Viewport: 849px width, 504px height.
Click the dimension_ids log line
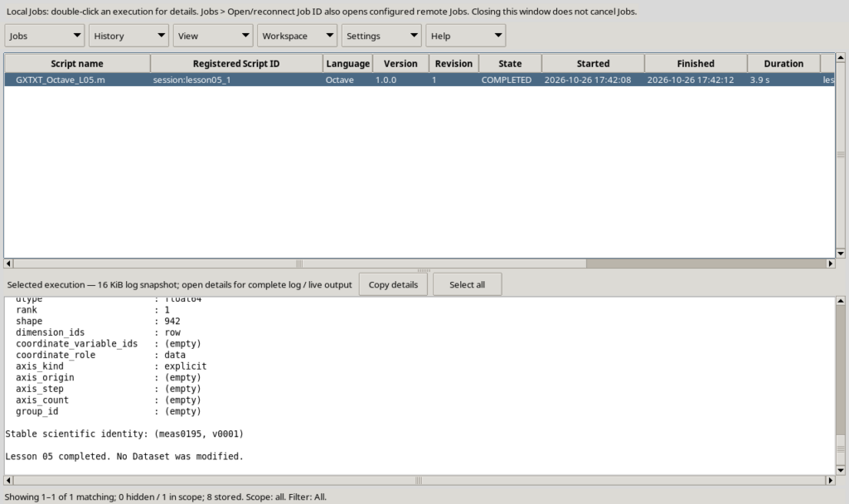(x=98, y=332)
